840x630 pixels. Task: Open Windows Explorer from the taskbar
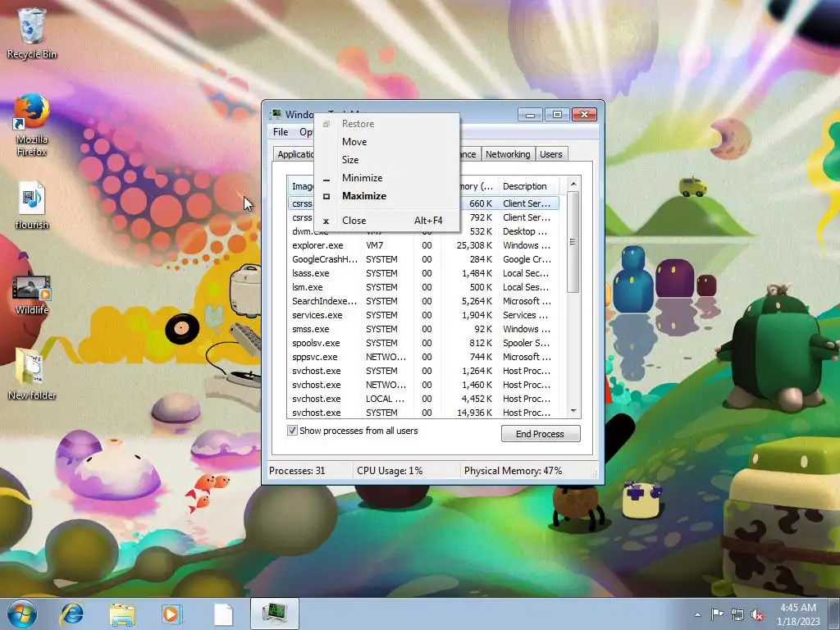pyautogui.click(x=122, y=614)
